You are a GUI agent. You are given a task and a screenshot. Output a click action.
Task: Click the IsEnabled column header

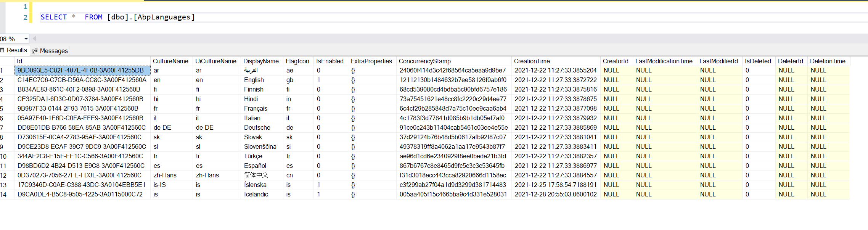[330, 61]
